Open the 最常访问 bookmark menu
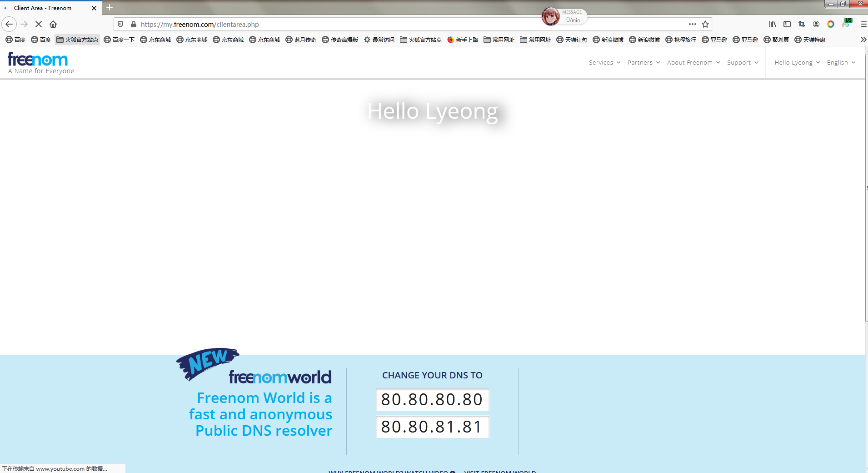The height and width of the screenshot is (473, 868). tap(379, 40)
